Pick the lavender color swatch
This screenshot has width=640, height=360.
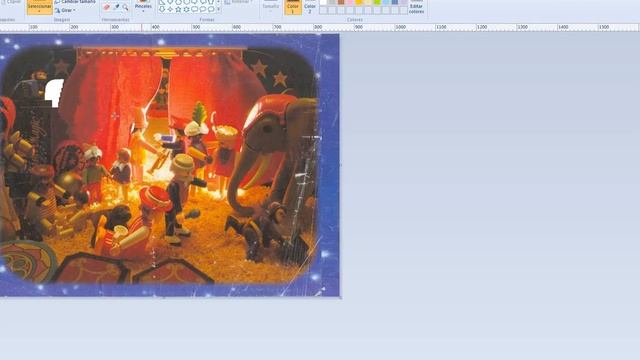(404, 2)
